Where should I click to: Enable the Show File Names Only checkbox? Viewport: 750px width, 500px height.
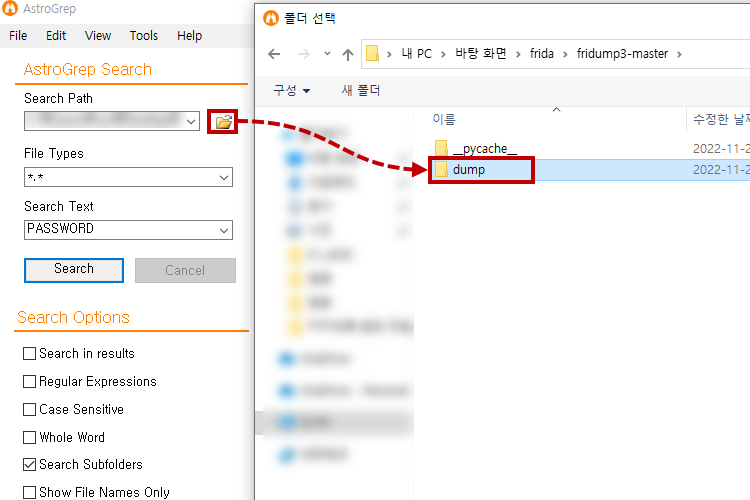tap(29, 492)
